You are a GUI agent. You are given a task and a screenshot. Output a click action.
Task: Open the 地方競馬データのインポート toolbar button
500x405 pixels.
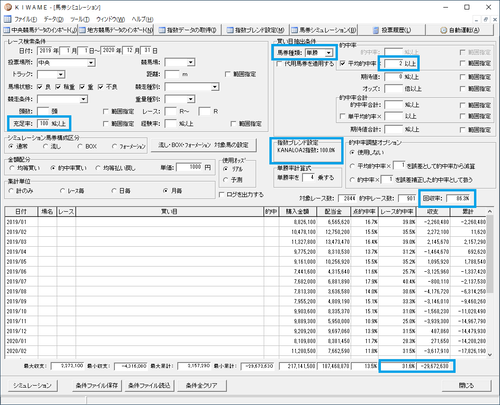(116, 30)
